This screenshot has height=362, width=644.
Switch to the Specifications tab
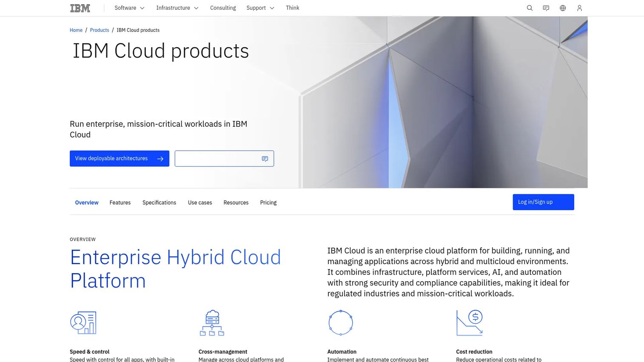coord(159,202)
